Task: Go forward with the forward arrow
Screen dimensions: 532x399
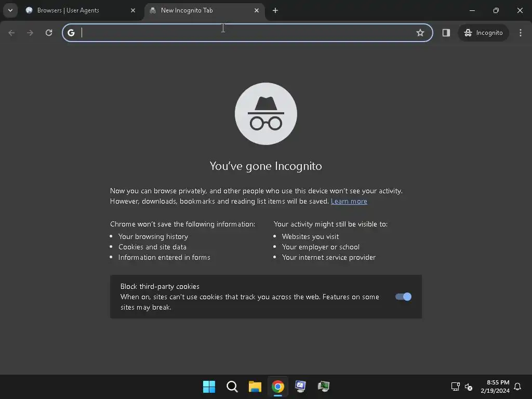Action: pyautogui.click(x=30, y=33)
